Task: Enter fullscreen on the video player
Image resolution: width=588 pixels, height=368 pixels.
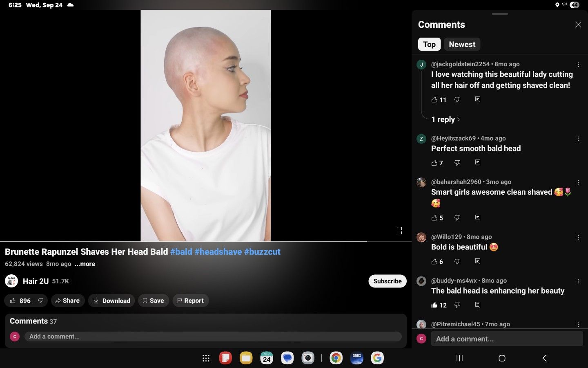Action: [399, 231]
